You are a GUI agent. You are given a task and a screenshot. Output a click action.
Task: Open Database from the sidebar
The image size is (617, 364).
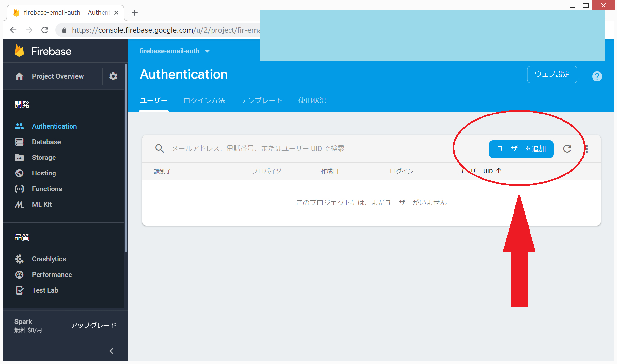click(x=46, y=142)
